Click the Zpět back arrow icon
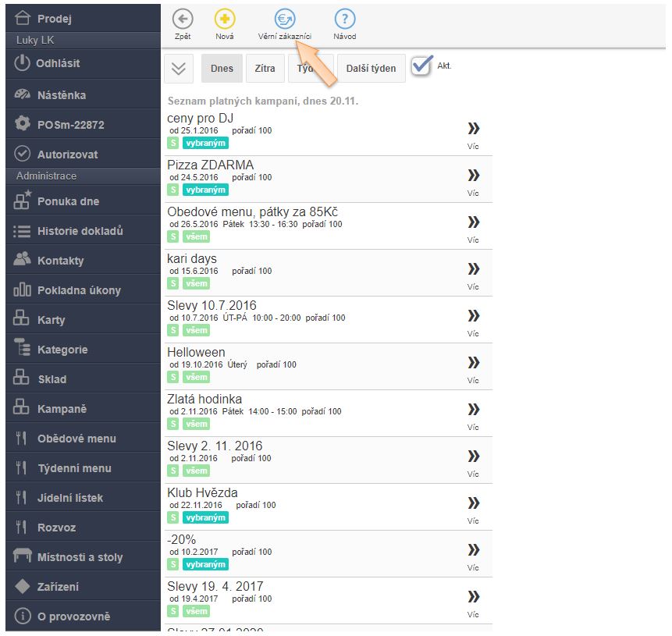Screen dimensions: 672x636 click(183, 20)
